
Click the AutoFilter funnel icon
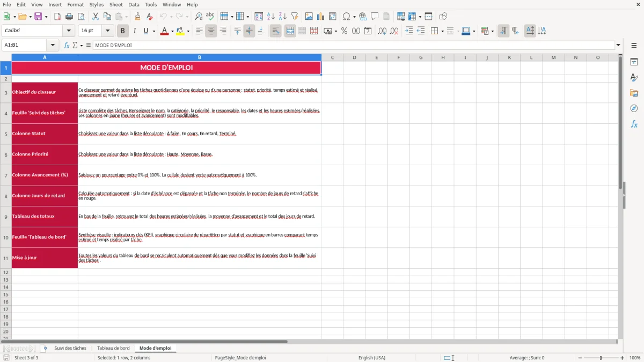(x=295, y=17)
